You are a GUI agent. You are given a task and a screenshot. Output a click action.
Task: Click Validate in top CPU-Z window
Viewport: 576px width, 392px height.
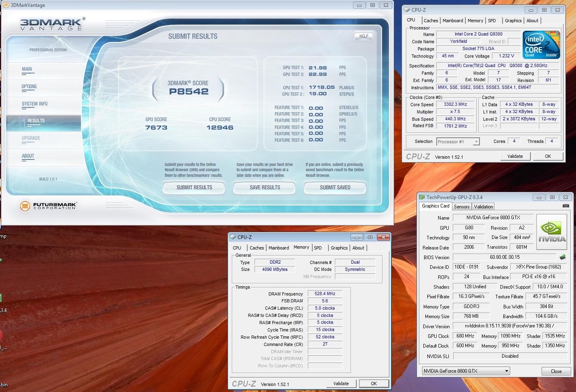point(515,156)
